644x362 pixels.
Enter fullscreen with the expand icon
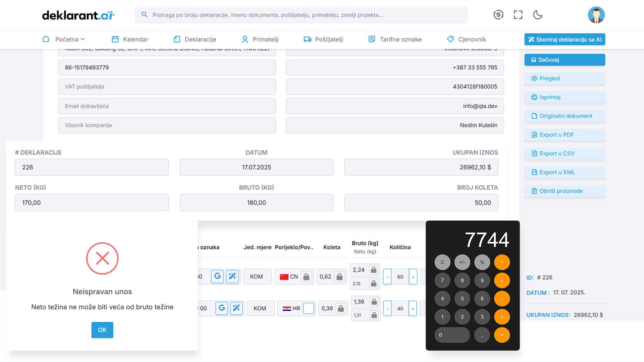tap(518, 15)
